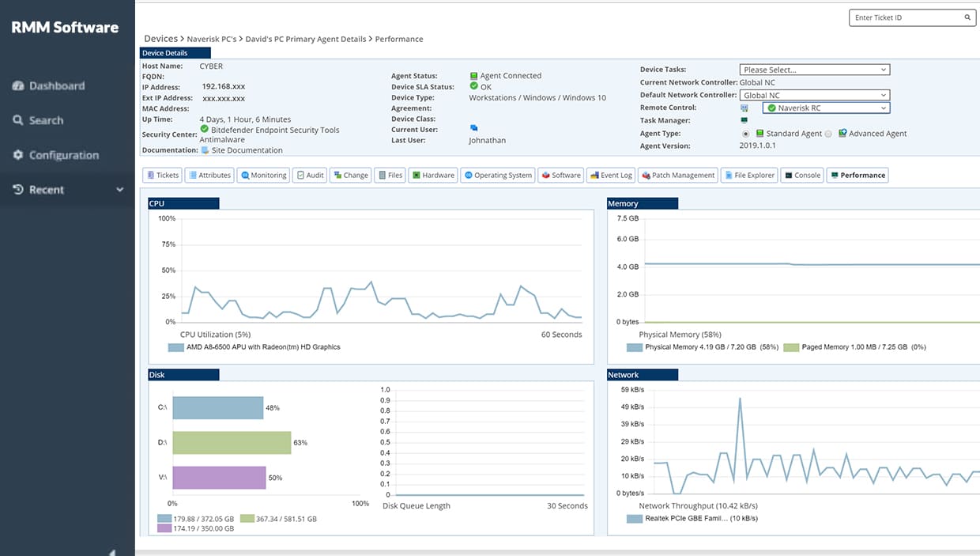Click the Realtek PCIe GBE legend swatch
Viewport: 980px width, 556px height.
(634, 519)
